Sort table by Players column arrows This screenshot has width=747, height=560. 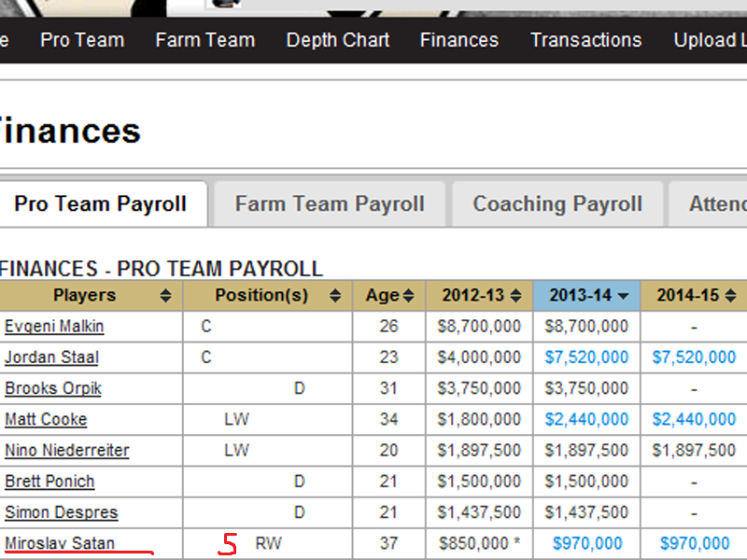(165, 296)
